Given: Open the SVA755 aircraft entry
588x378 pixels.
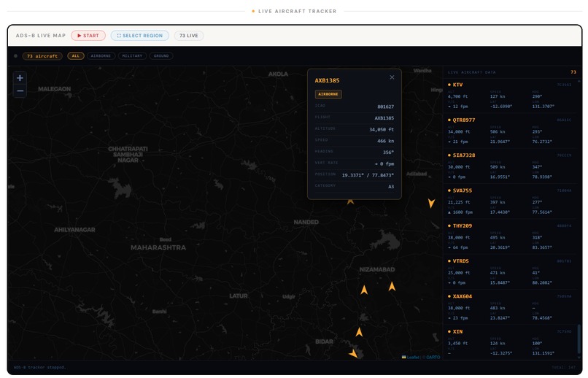Looking at the screenshot, I should [x=510, y=201].
